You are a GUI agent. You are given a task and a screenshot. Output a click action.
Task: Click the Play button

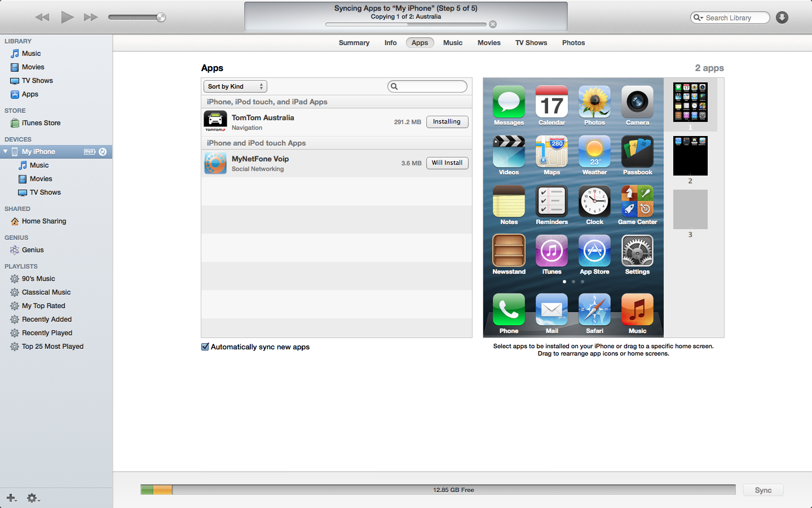point(67,17)
